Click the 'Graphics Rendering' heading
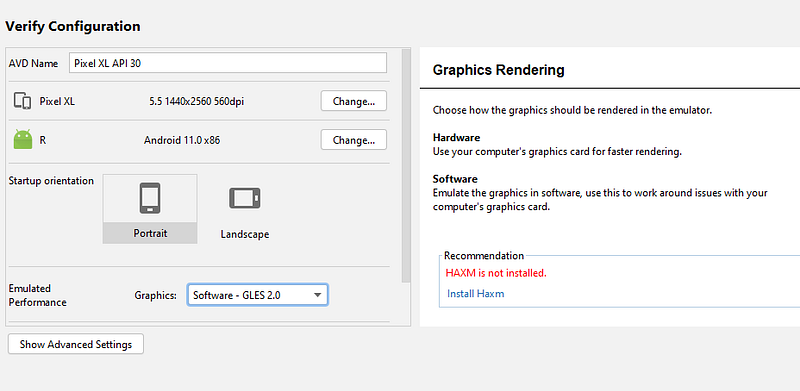This screenshot has height=391, width=800. [498, 70]
